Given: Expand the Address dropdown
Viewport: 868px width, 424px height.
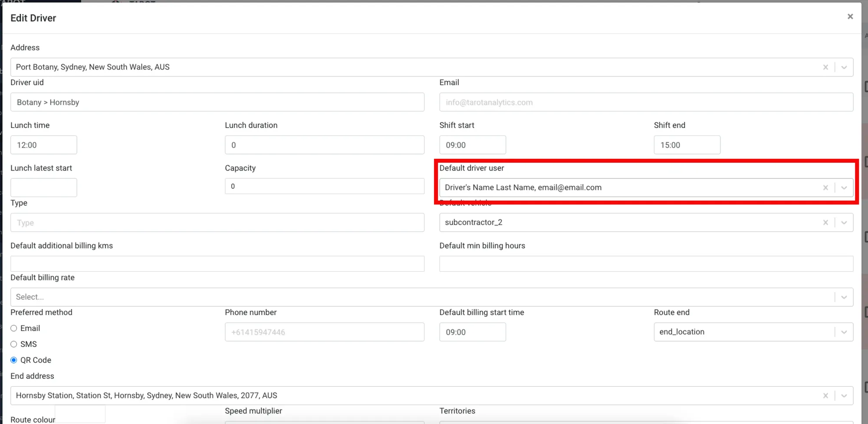Looking at the screenshot, I should 844,67.
